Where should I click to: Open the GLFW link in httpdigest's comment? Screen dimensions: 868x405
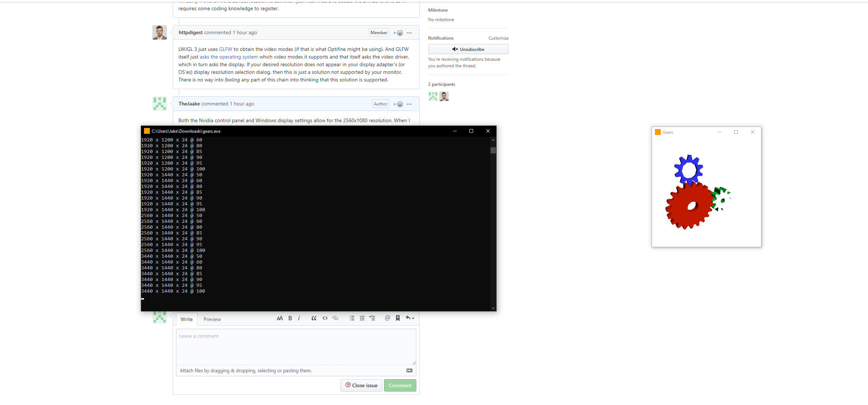tap(225, 49)
